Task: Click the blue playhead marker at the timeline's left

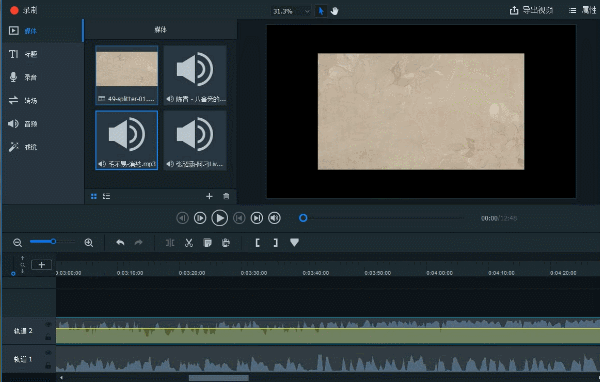Action: pos(13,274)
